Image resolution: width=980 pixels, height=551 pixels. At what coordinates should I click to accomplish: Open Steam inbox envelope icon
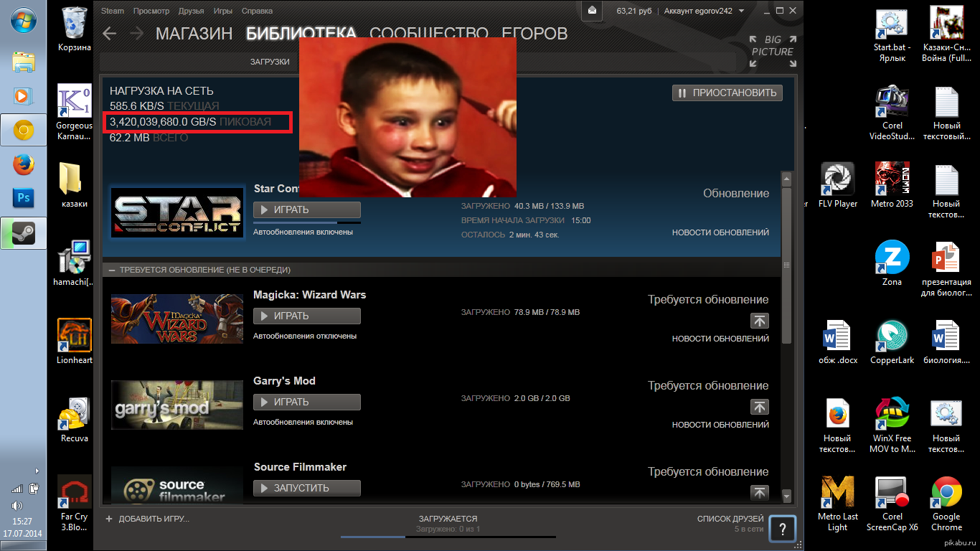click(592, 11)
